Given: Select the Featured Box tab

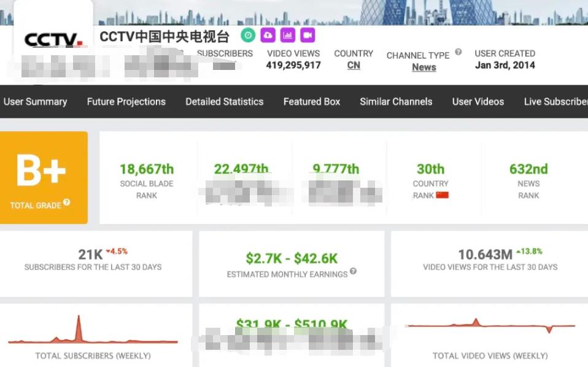Looking at the screenshot, I should 311,102.
